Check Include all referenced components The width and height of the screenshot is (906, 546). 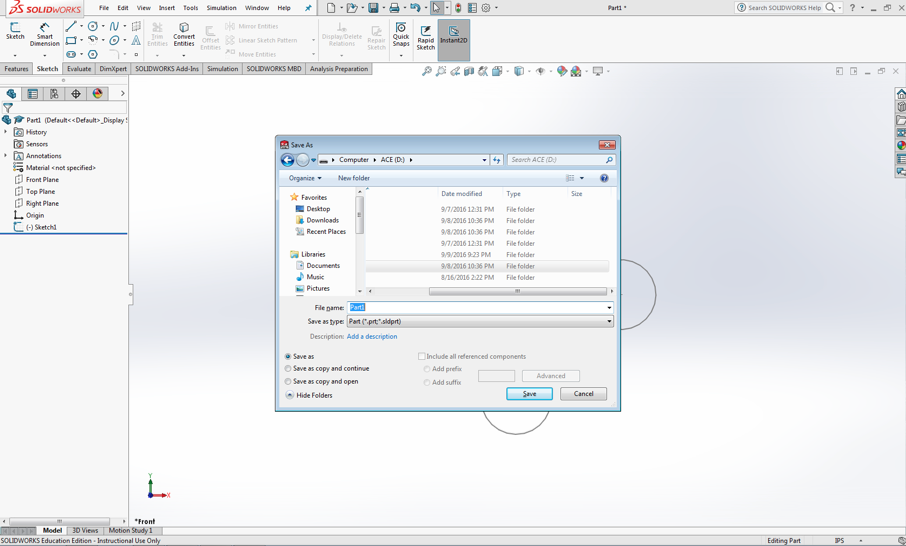click(x=422, y=356)
